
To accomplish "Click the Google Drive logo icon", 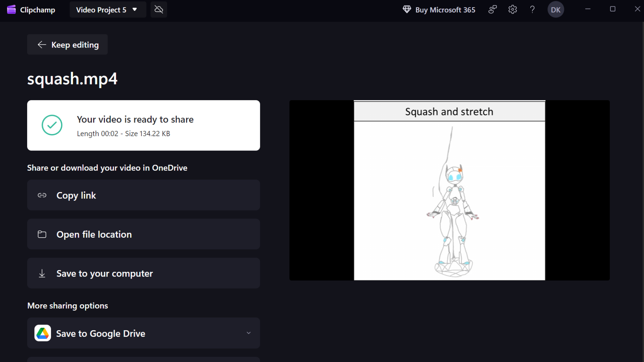I will (43, 333).
